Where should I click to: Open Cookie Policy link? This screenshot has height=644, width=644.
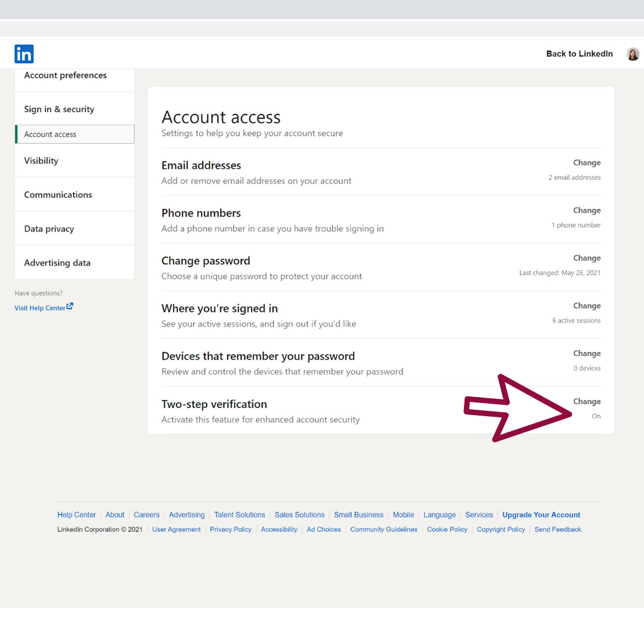pos(447,530)
